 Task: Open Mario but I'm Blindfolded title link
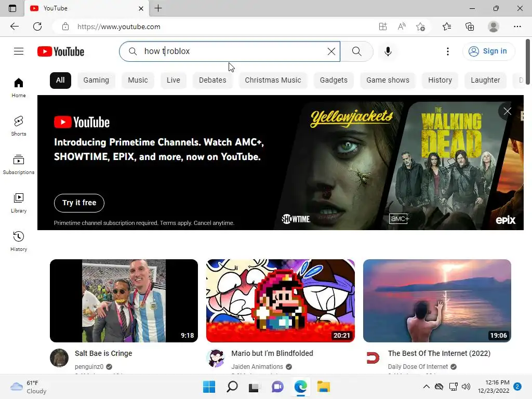pyautogui.click(x=272, y=353)
